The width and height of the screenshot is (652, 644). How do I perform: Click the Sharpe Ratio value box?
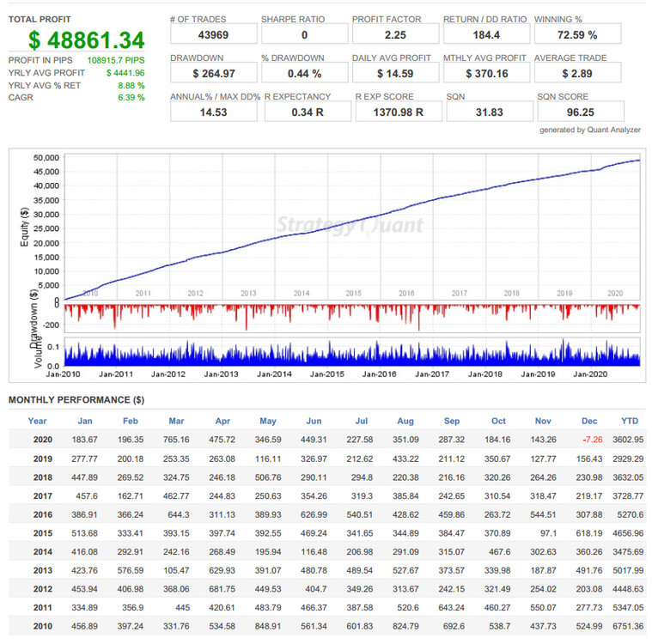304,33
